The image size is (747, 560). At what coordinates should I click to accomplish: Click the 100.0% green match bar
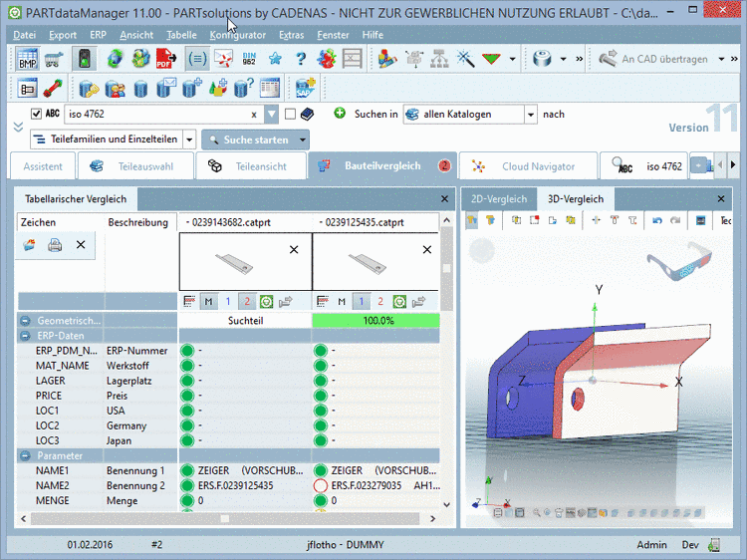[x=375, y=321]
